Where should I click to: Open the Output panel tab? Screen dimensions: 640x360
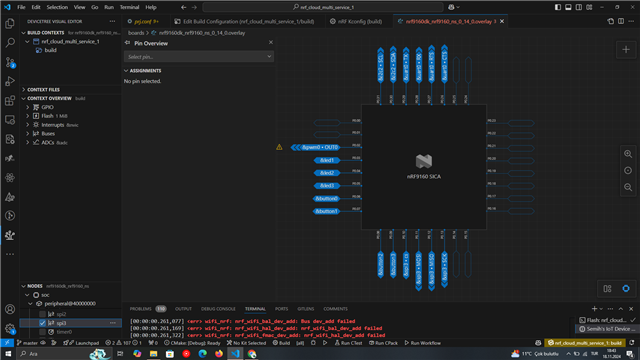pyautogui.click(x=183, y=309)
